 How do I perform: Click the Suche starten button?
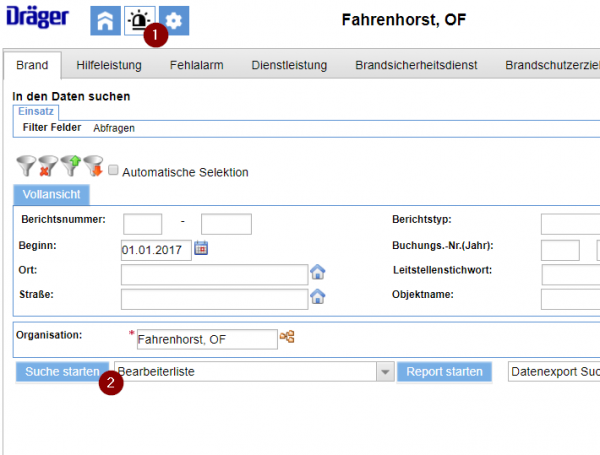coord(62,372)
